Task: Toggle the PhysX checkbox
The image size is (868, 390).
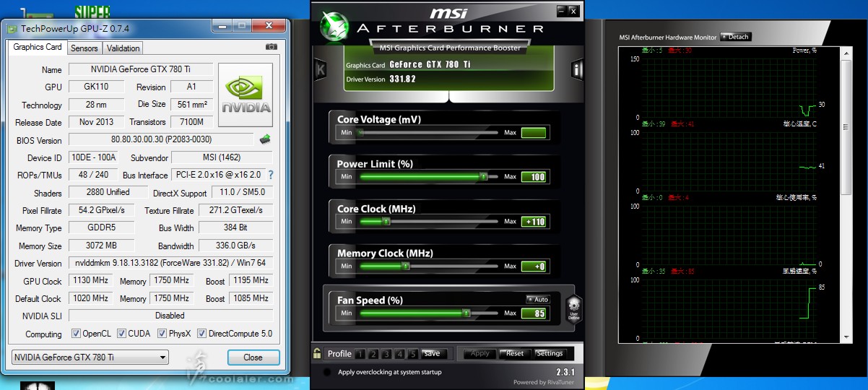Action: [161, 334]
